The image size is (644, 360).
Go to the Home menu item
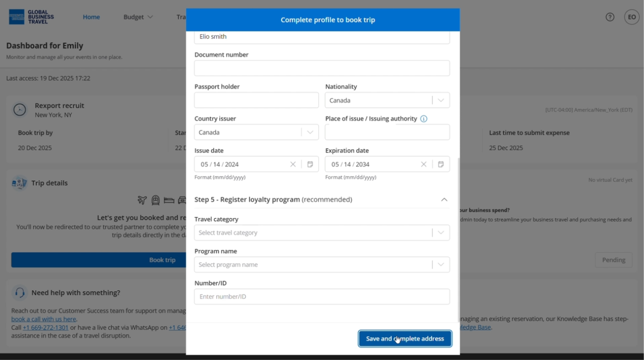(x=91, y=17)
